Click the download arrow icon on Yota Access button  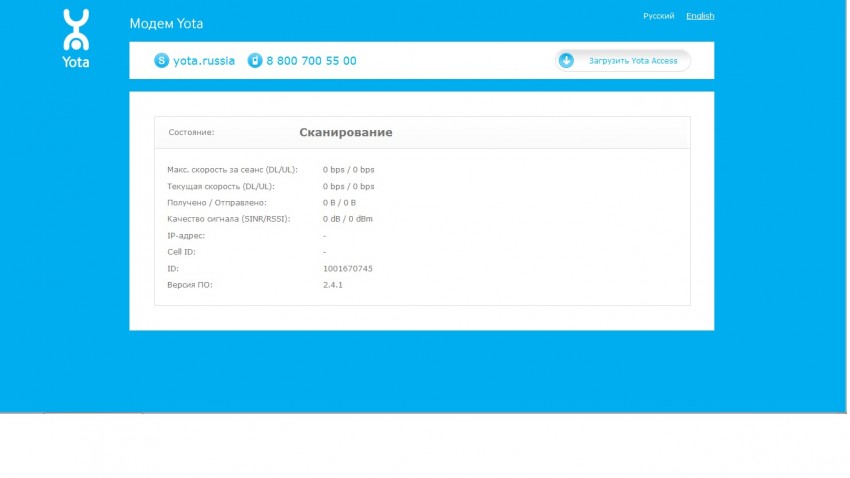tap(567, 61)
